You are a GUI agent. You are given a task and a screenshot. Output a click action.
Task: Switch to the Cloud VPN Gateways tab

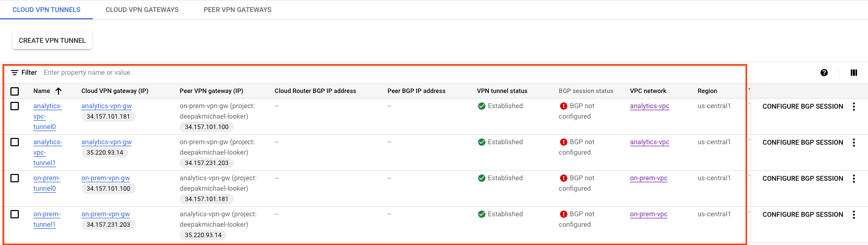click(142, 10)
